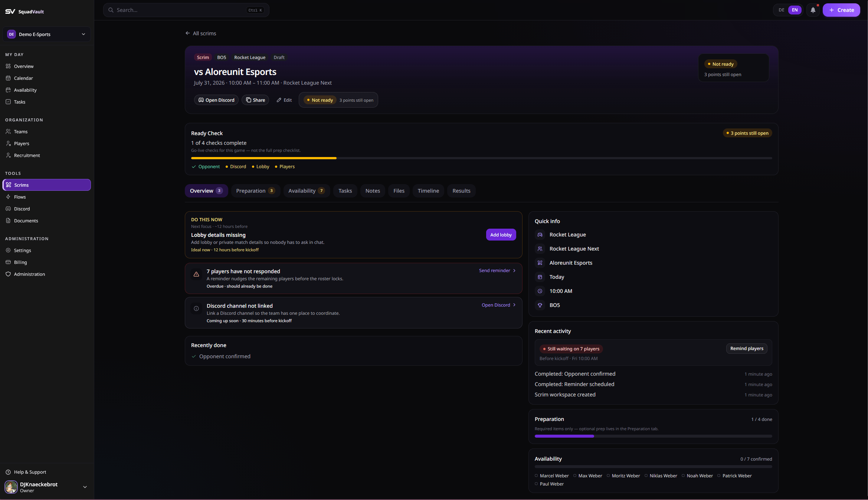Switch language to EN

coord(795,10)
